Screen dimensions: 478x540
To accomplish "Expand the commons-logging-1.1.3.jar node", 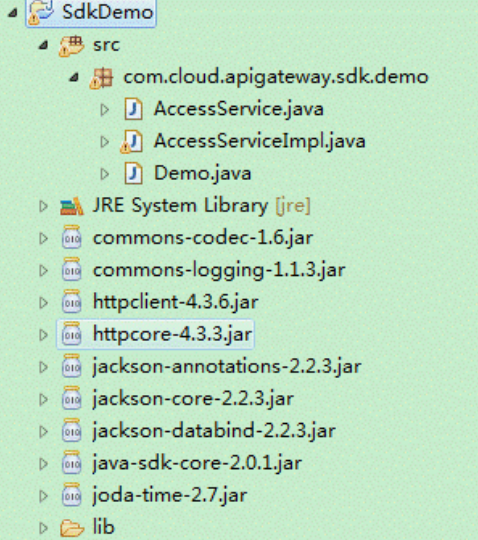I will (x=43, y=271).
